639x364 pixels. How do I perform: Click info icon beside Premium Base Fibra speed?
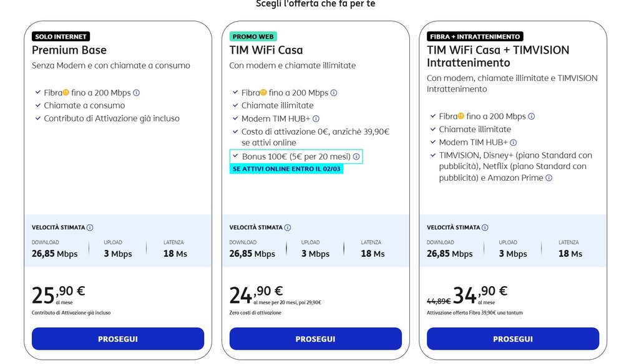pyautogui.click(x=137, y=93)
